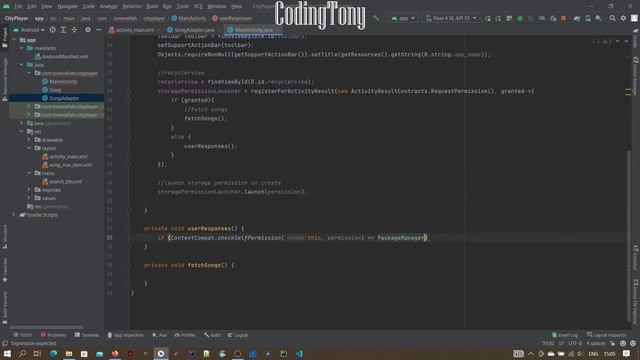Expand the values folder

point(29,198)
